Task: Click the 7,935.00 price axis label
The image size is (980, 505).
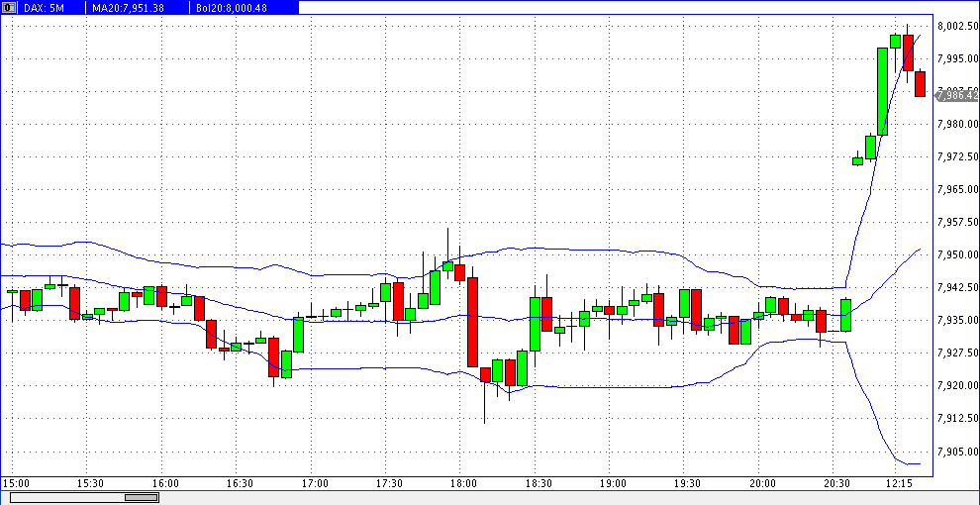Action: tap(956, 320)
